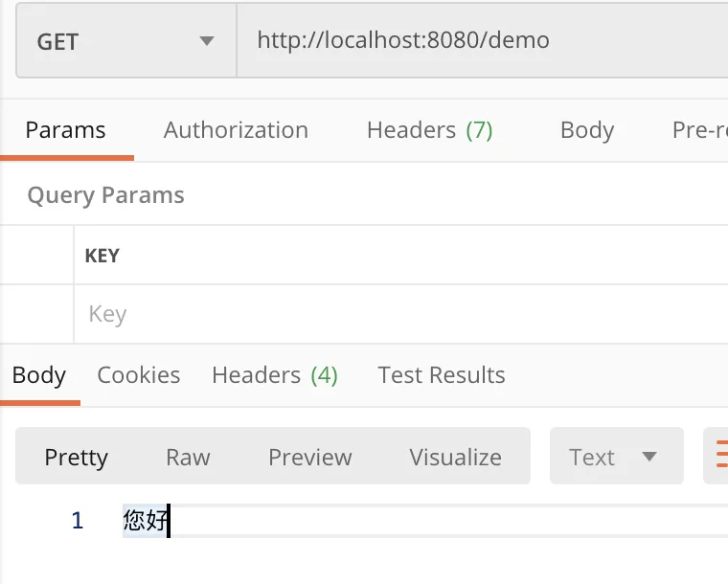Select the Pretty view button
Screen dimensions: 728x584
[77, 457]
